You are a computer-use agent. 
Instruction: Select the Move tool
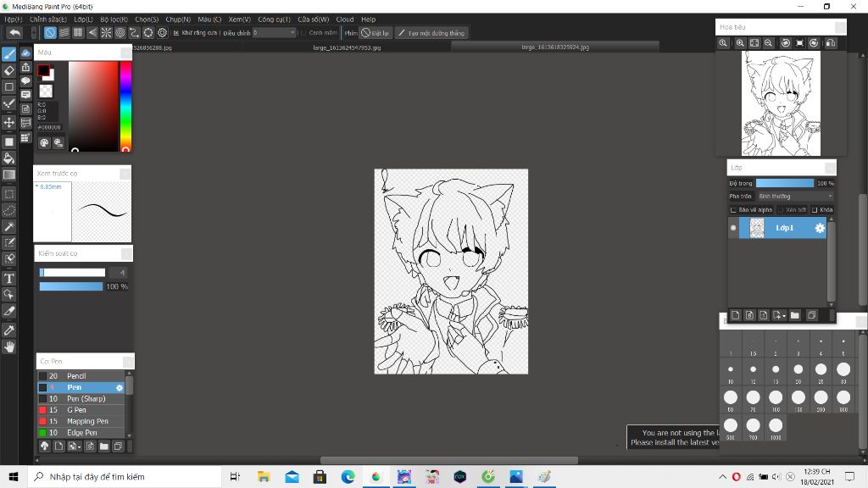[8, 122]
